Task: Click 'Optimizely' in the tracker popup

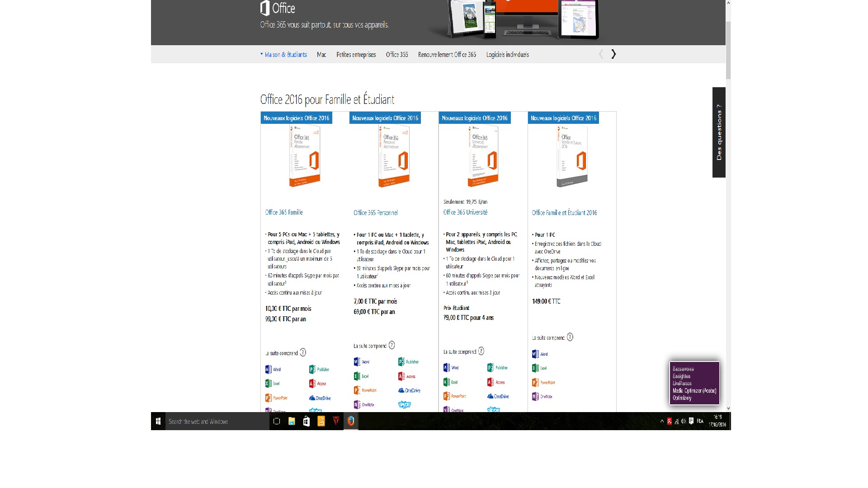Action: (682, 398)
